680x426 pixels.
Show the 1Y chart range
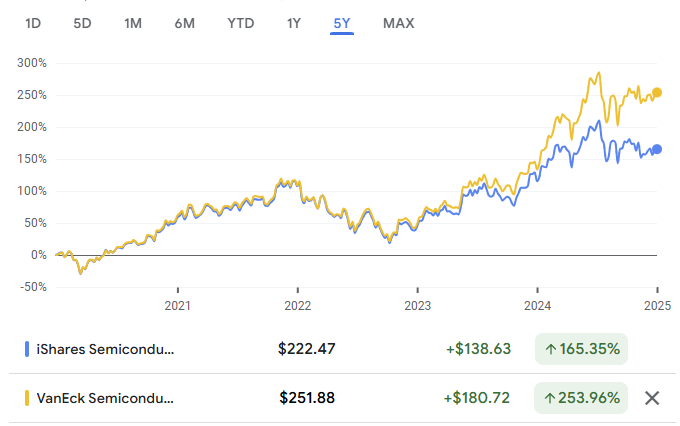[294, 23]
